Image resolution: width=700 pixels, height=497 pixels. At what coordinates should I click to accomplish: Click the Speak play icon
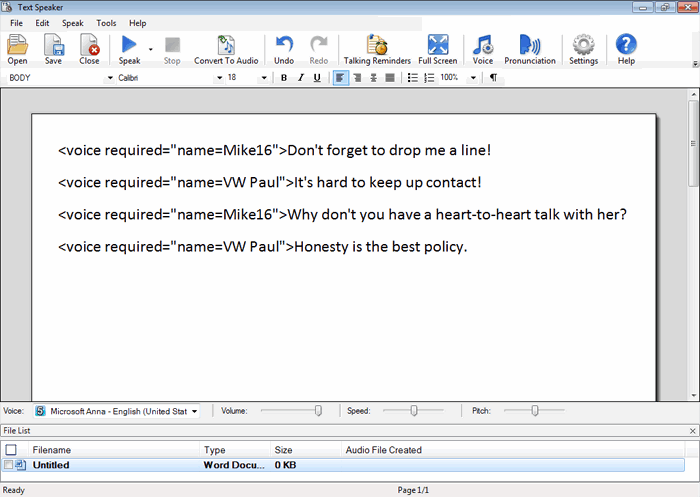point(129,45)
